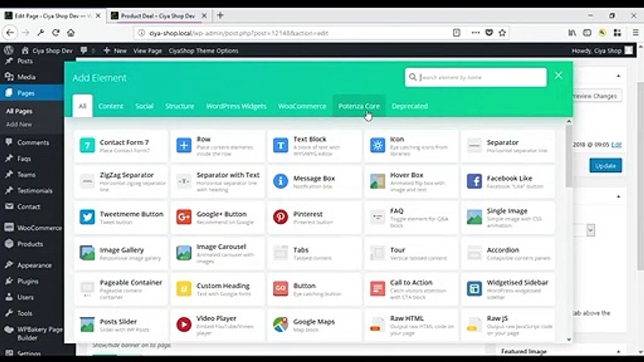Open CiyaShop Theme Options in admin bar

click(x=203, y=51)
